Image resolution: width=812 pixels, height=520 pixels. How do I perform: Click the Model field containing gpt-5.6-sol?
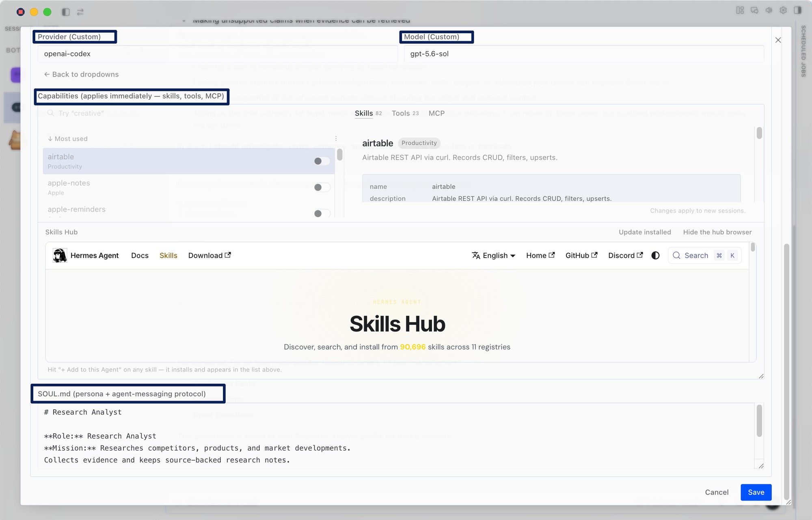584,54
